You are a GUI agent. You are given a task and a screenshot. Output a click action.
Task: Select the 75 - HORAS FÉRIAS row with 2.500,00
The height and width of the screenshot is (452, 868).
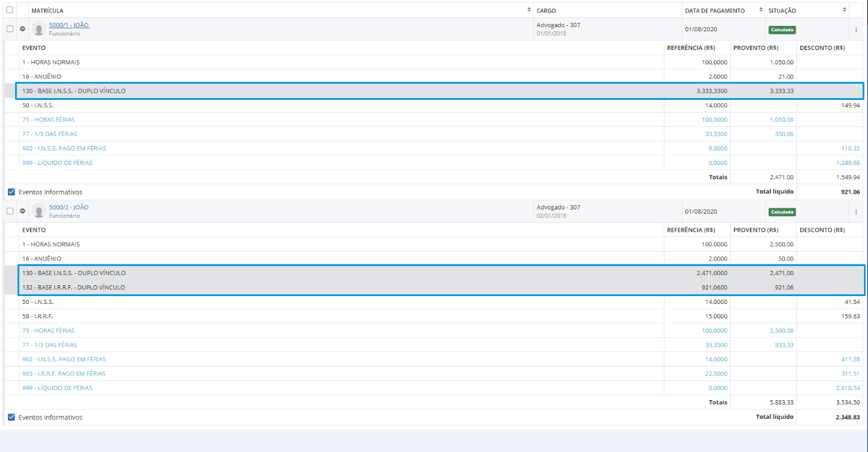pos(434,330)
